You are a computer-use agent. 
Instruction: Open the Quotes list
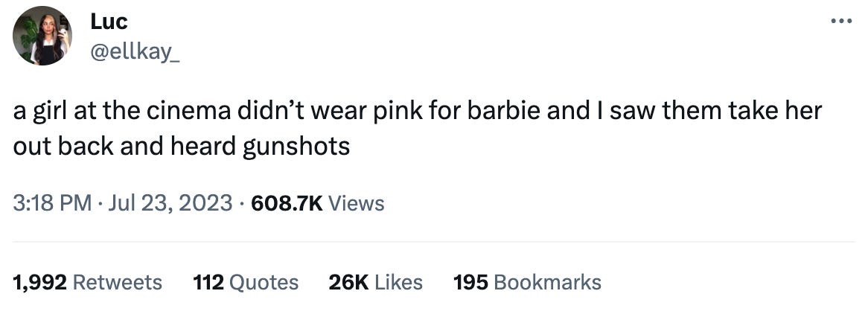(264, 282)
